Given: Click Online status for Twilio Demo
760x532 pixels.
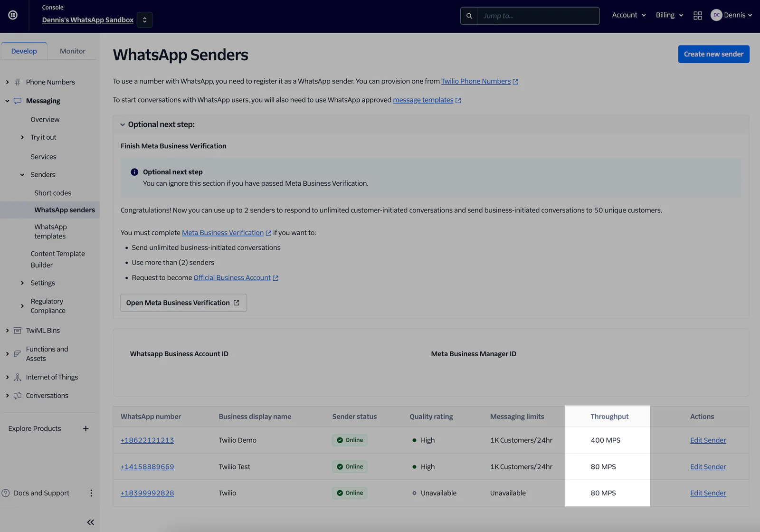Looking at the screenshot, I should click(350, 440).
